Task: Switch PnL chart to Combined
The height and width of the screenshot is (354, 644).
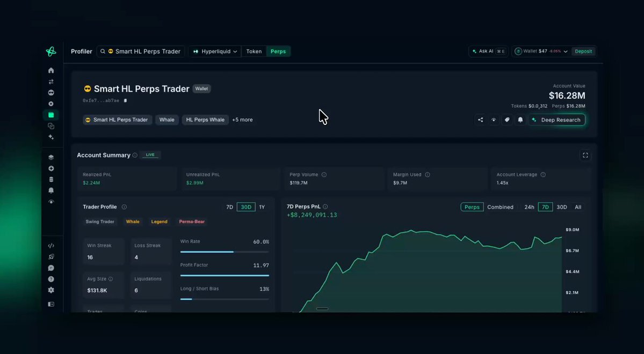Action: [500, 207]
